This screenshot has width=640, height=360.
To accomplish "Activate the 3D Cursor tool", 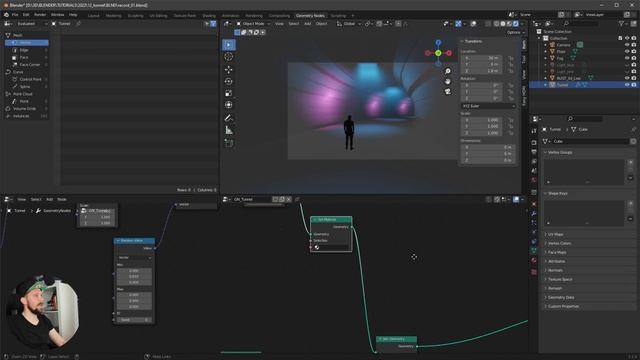I will (229, 57).
